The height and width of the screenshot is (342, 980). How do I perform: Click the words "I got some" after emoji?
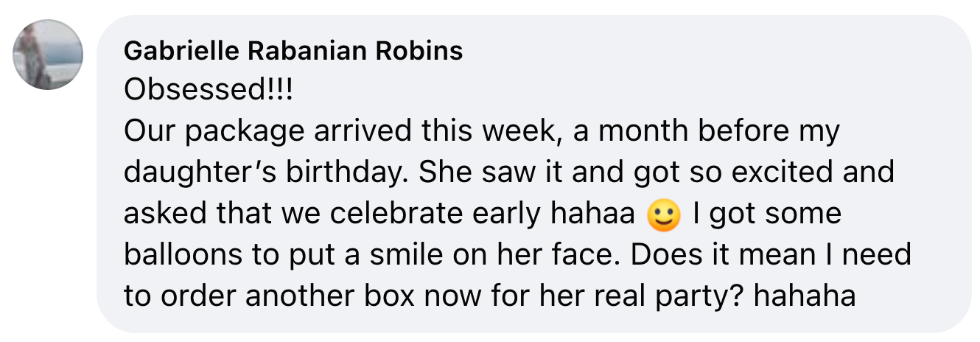click(766, 214)
